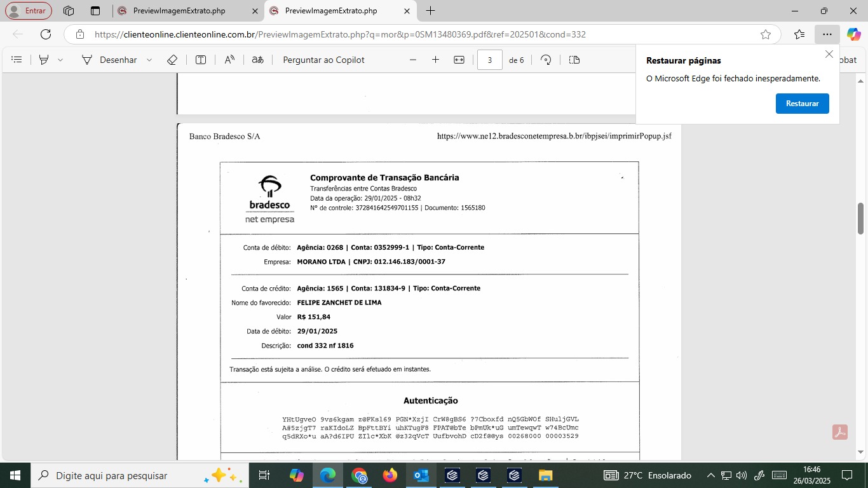868x488 pixels.
Task: Click the blue Restaurar button
Action: click(802, 104)
